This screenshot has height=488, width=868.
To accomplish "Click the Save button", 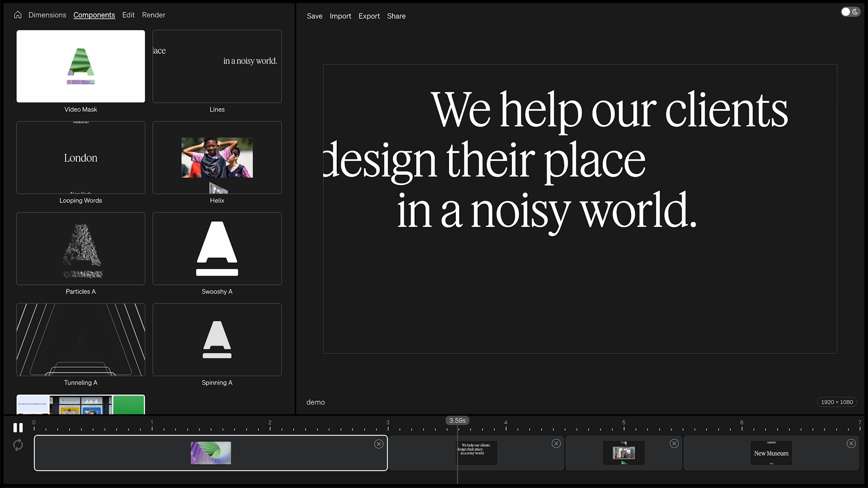I will click(x=314, y=16).
